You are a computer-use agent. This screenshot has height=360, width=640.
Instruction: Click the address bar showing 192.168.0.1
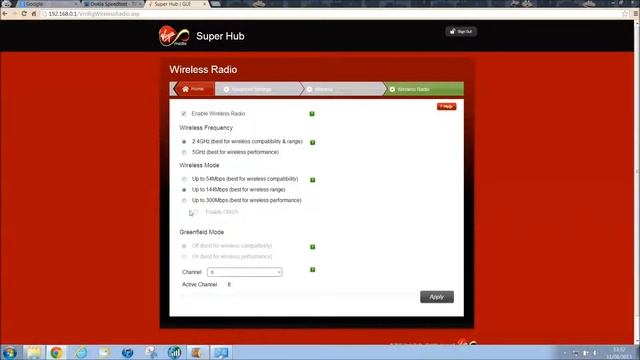click(x=331, y=13)
